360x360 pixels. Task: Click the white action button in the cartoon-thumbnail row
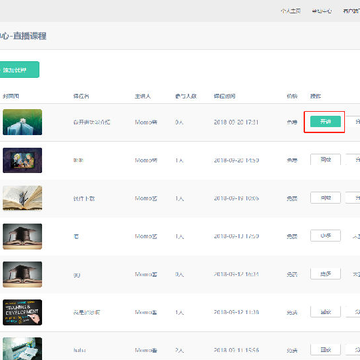pos(325,159)
